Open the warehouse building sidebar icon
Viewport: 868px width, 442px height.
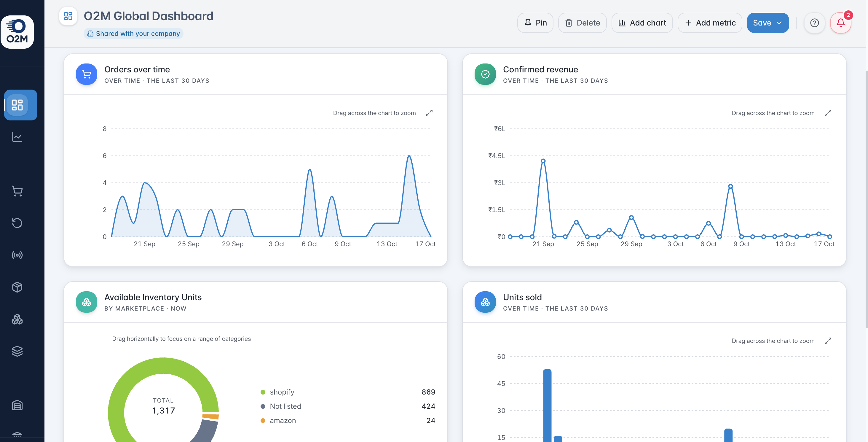[17, 405]
